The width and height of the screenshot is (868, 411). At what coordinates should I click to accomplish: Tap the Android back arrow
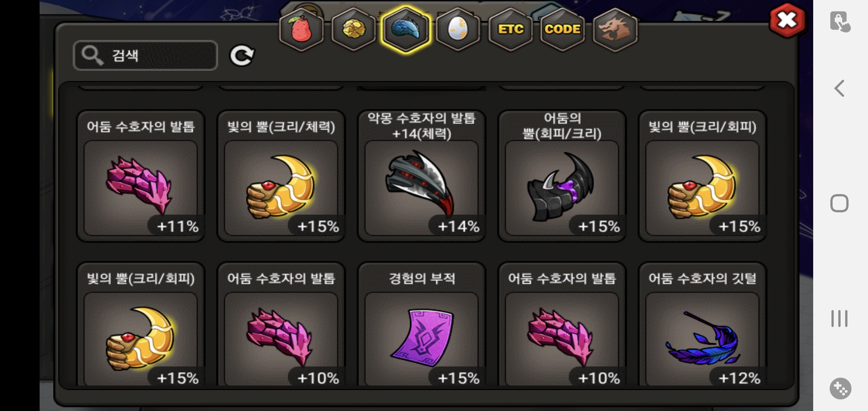[x=839, y=88]
